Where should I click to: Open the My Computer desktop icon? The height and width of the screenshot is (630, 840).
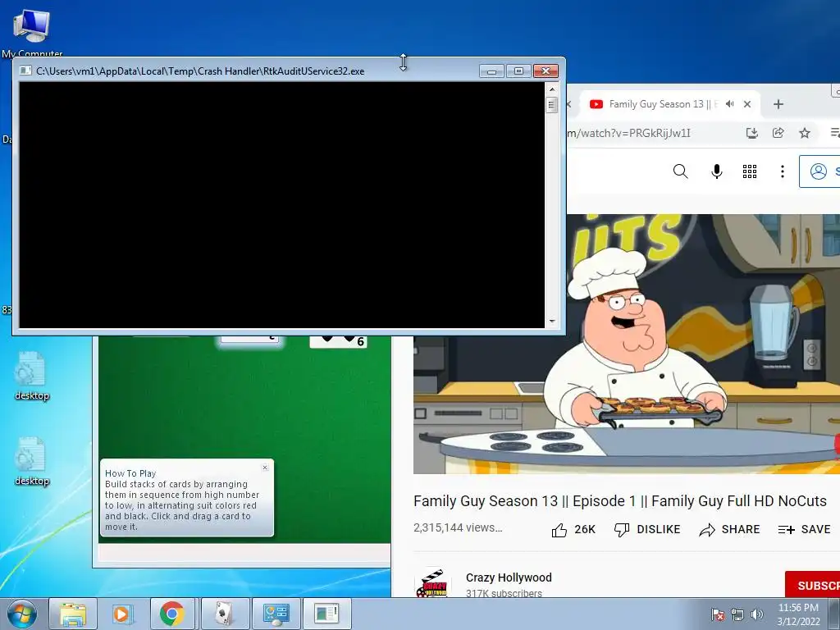click(x=31, y=32)
